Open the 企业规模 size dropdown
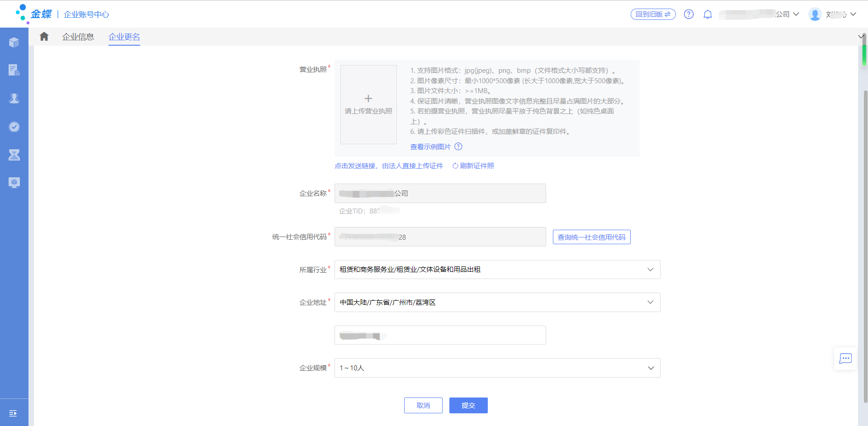Viewport: 868px width, 426px height. 497,368
